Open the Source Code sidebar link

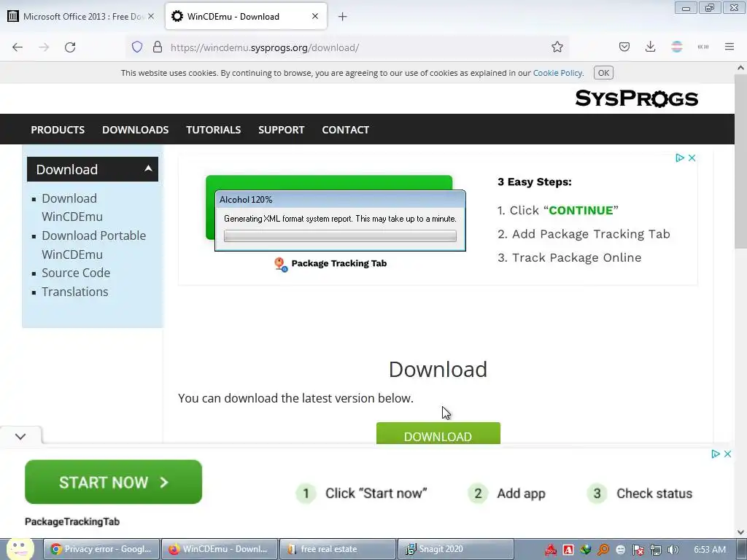pyautogui.click(x=76, y=273)
